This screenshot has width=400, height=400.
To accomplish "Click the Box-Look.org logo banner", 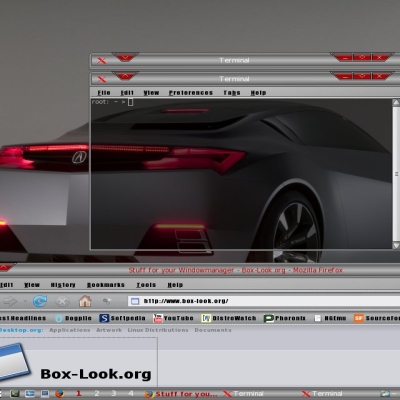I will pos(78,362).
